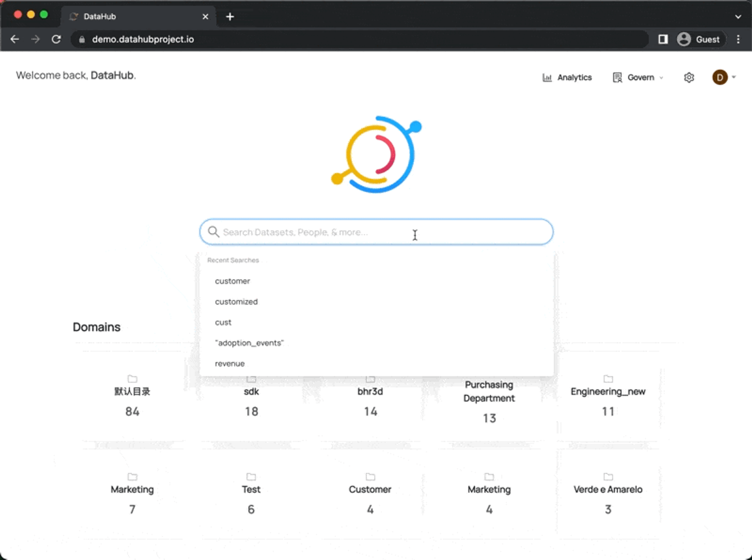
Task: Click the browser forward arrow
Action: point(35,39)
